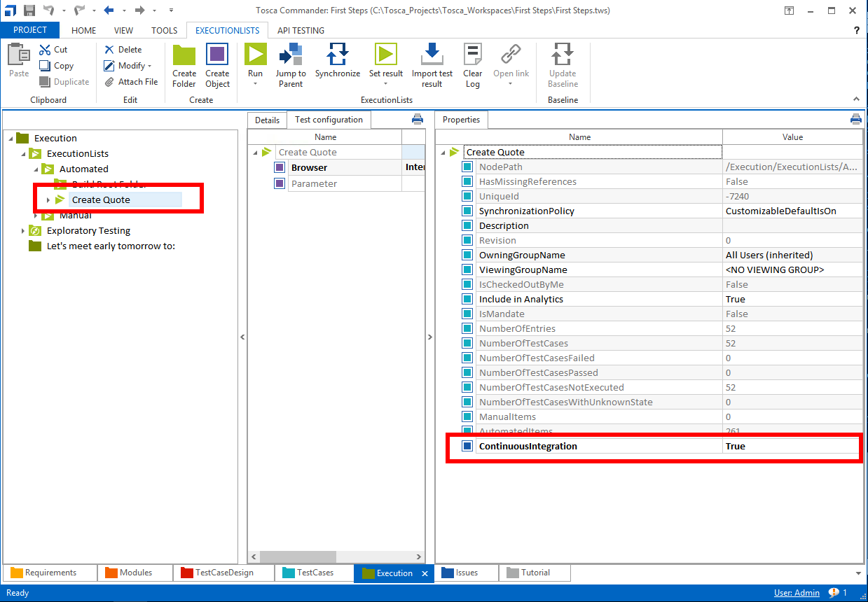This screenshot has width=868, height=602.
Task: Open the API TESTING ribbon tab
Action: point(301,31)
